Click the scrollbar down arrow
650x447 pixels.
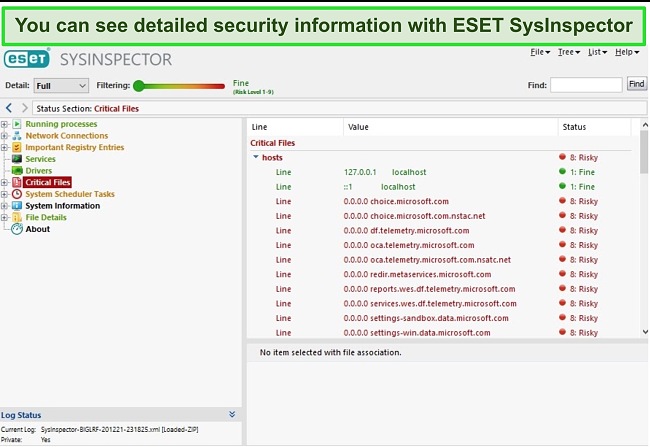645,332
